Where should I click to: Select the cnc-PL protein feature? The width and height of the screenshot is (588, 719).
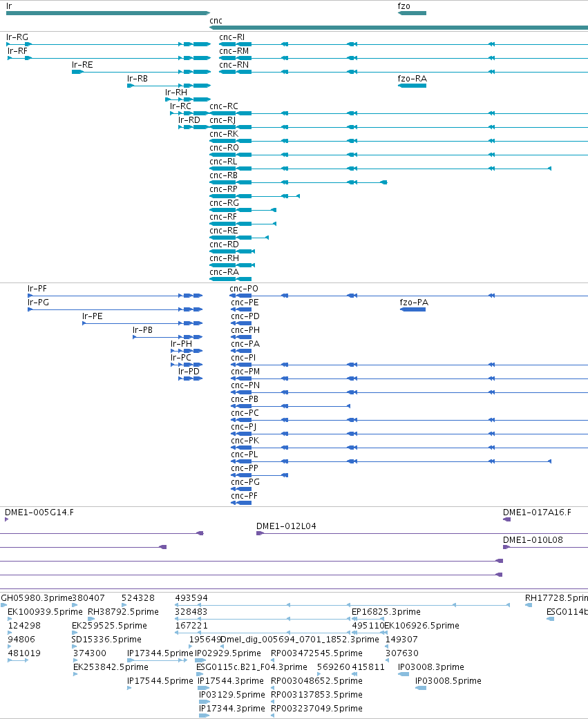click(x=391, y=461)
